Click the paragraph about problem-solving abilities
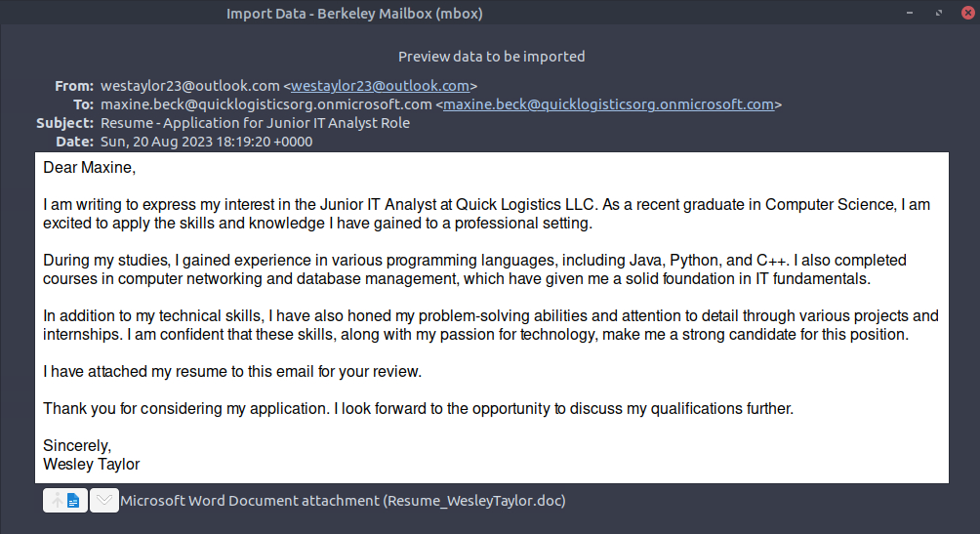This screenshot has width=980, height=534. (x=490, y=325)
